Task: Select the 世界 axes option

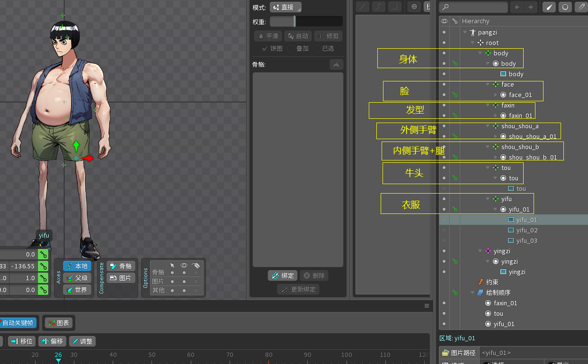Action: pyautogui.click(x=78, y=289)
